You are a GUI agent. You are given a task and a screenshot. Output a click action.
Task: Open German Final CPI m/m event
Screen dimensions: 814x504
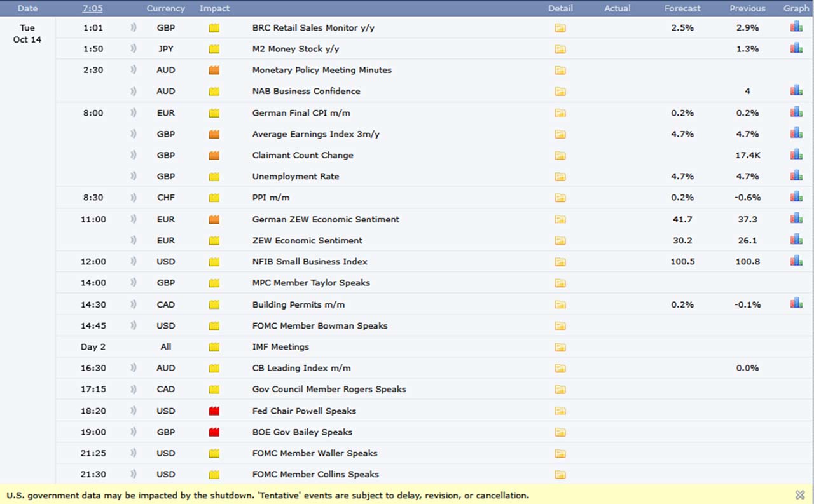[301, 113]
